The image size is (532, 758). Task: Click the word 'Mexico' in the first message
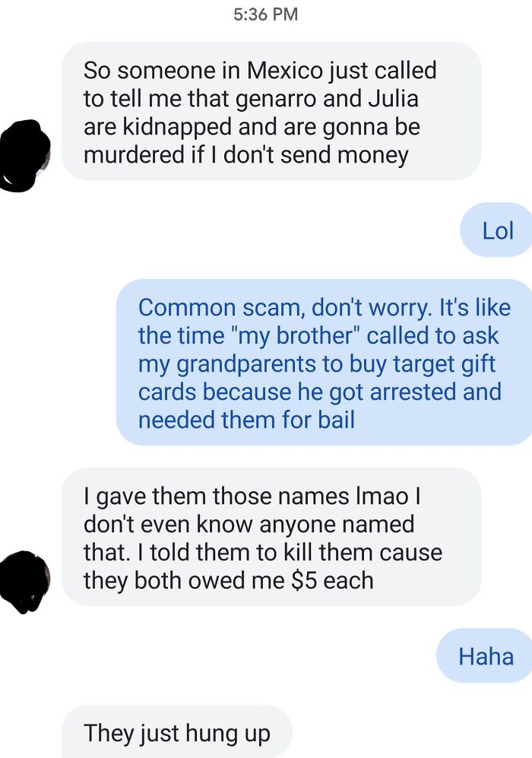click(284, 71)
